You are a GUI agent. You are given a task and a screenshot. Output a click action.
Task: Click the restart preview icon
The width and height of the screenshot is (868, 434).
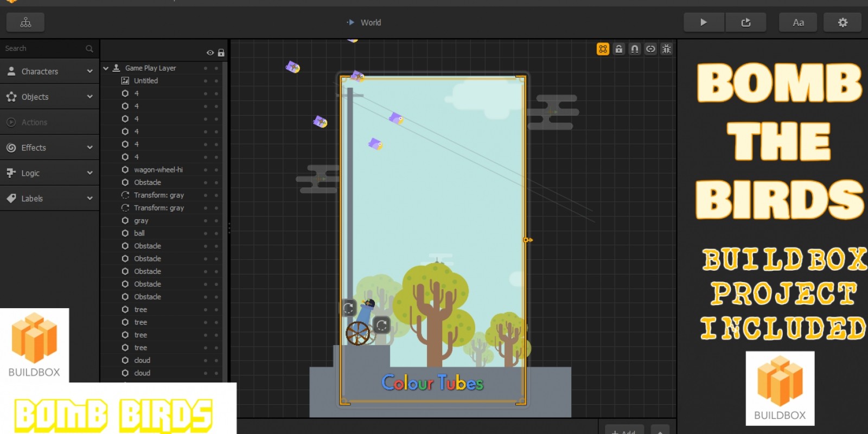tap(746, 22)
